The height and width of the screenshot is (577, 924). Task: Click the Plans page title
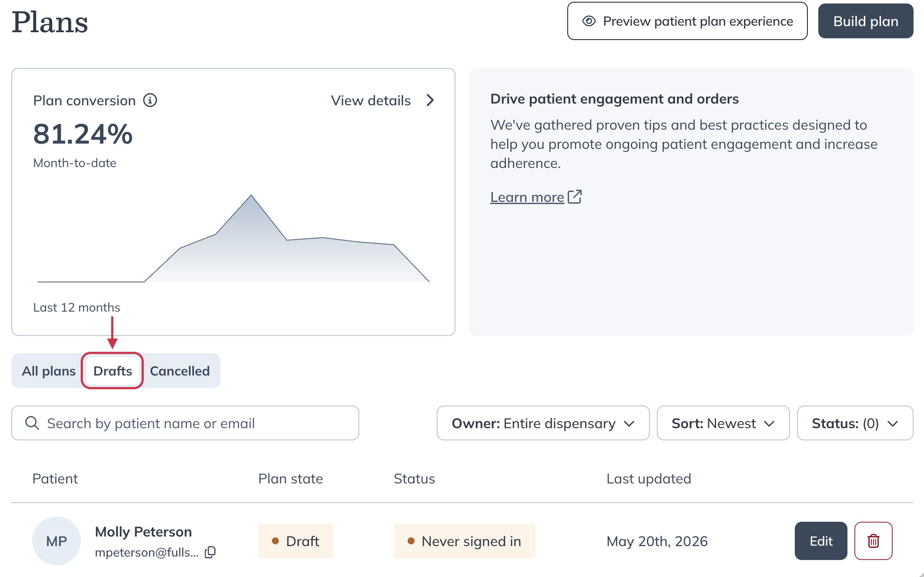point(50,22)
